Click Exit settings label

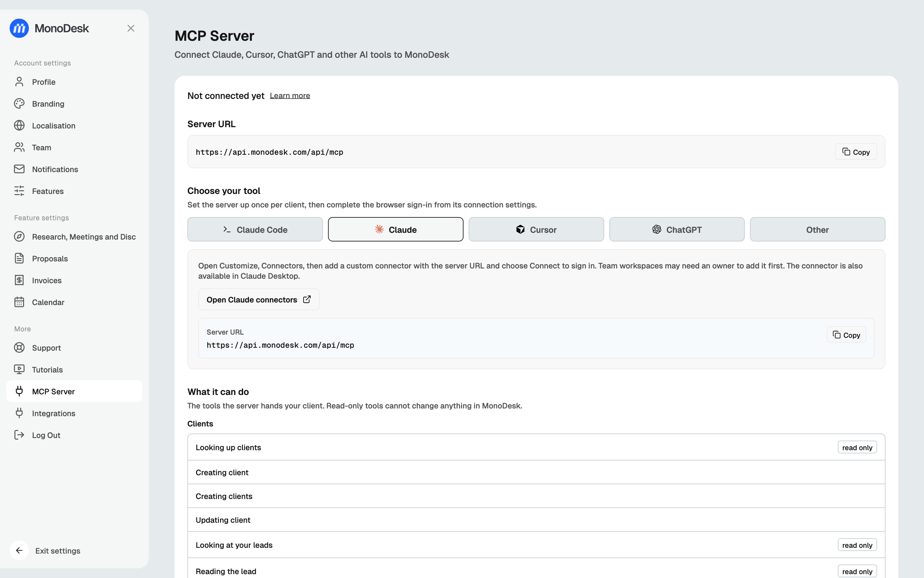click(58, 550)
